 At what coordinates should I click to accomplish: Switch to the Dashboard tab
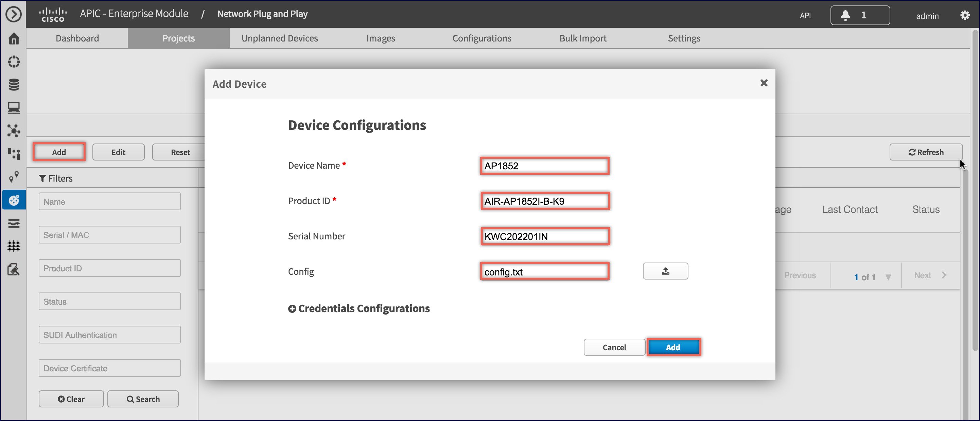click(77, 38)
